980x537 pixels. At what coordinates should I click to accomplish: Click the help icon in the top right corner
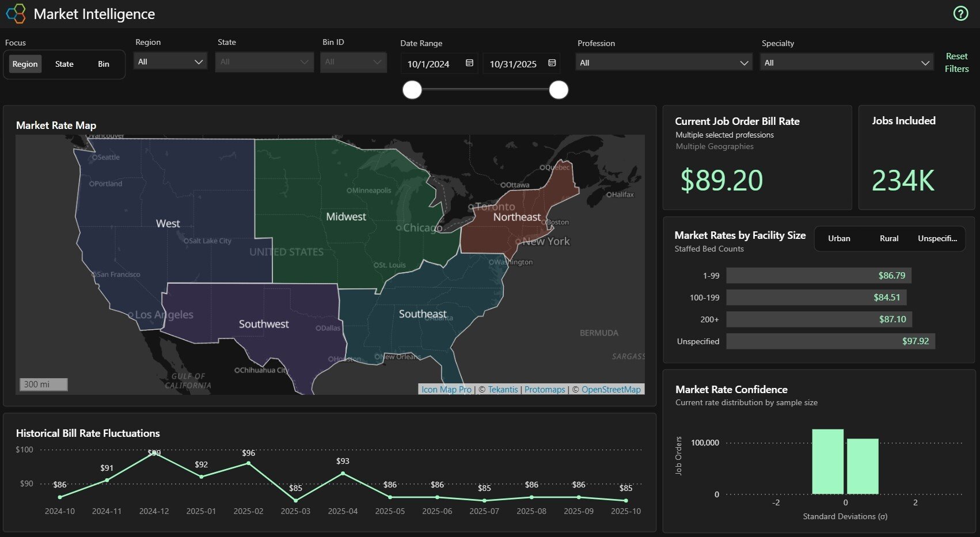point(960,13)
